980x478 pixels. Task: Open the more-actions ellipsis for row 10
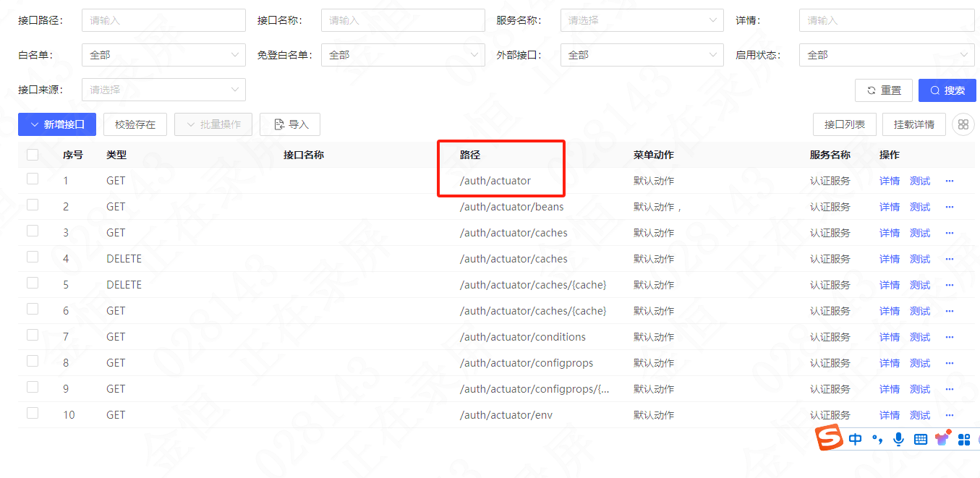click(950, 415)
